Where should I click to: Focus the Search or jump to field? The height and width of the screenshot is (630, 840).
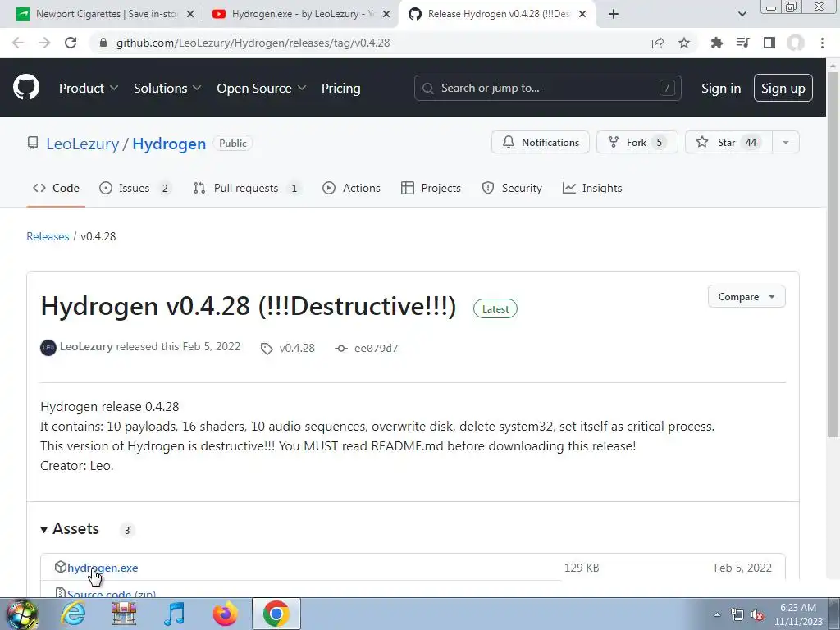pos(547,88)
